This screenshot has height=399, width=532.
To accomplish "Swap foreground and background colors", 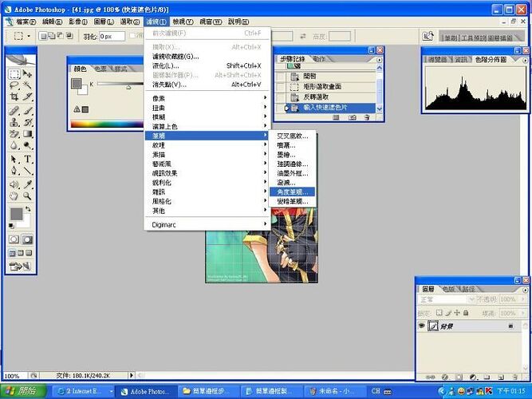I will point(28,209).
